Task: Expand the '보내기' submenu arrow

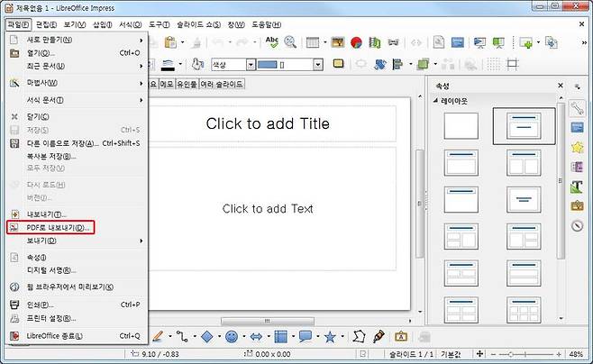Action: coord(141,241)
